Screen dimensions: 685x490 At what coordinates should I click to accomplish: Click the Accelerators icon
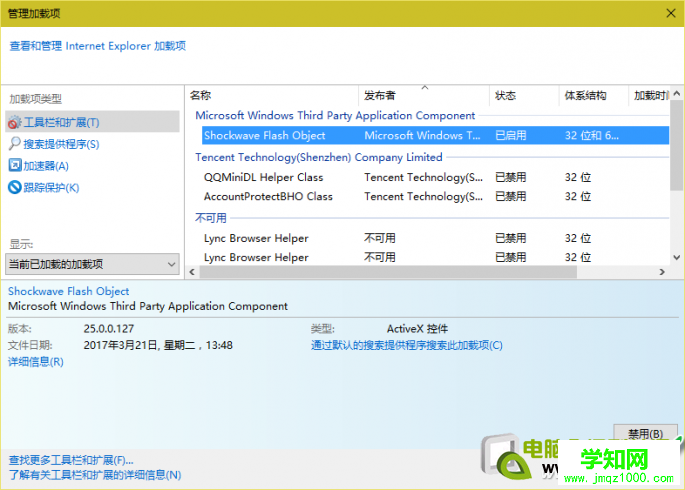[x=14, y=166]
